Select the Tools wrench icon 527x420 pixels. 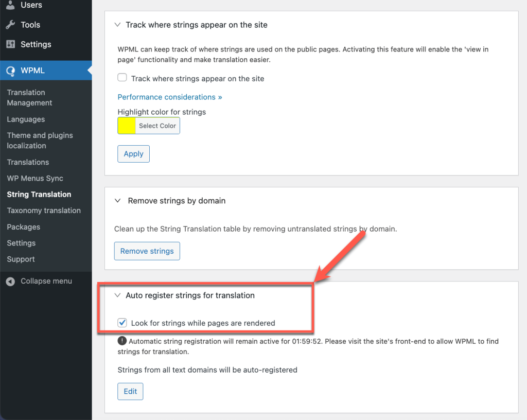tap(11, 25)
